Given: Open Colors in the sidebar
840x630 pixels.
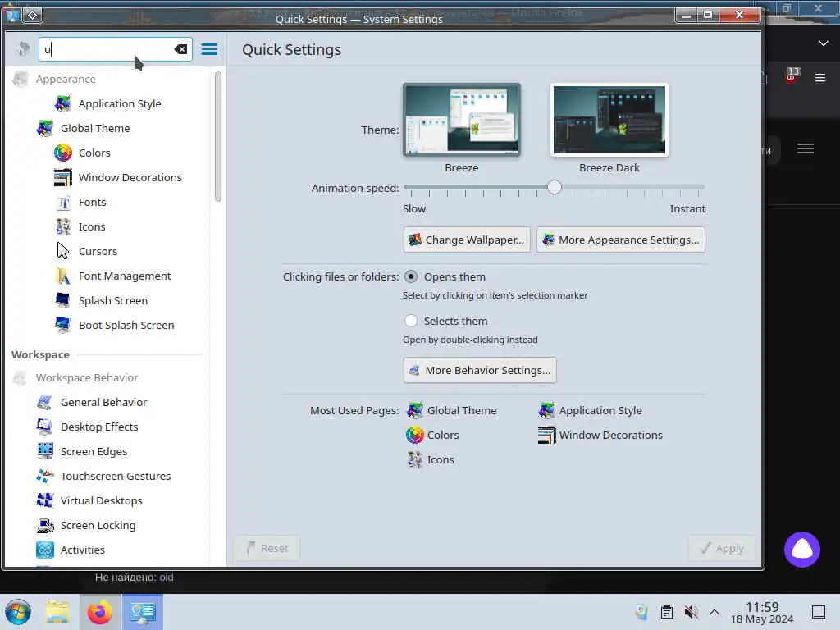Looking at the screenshot, I should click(x=107, y=153).
